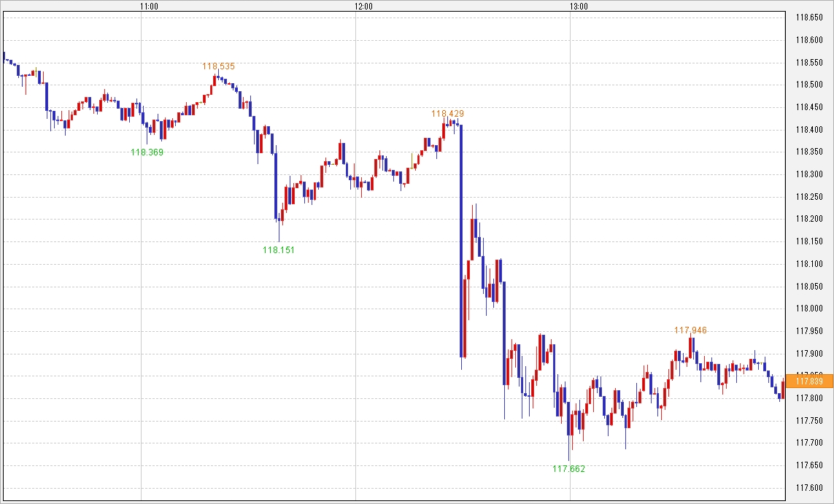
Task: Click the 118.300 price scale label
Action: click(810, 174)
